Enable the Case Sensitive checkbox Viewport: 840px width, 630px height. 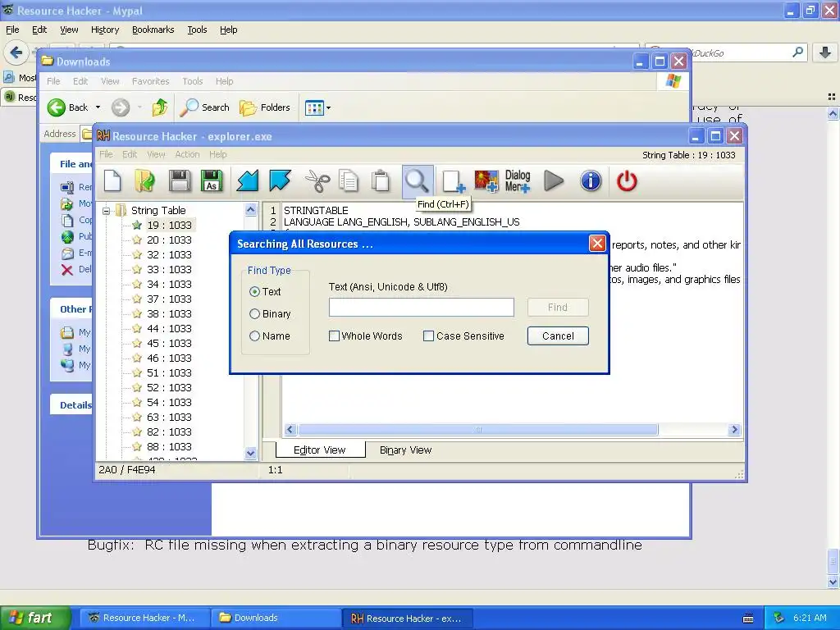tap(428, 336)
